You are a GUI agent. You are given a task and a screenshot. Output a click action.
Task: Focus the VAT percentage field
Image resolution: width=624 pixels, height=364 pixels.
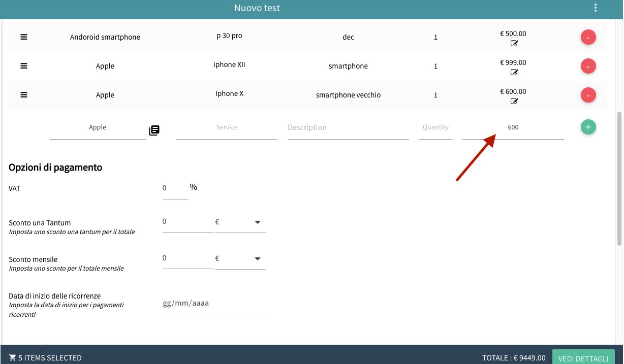pyautogui.click(x=175, y=188)
